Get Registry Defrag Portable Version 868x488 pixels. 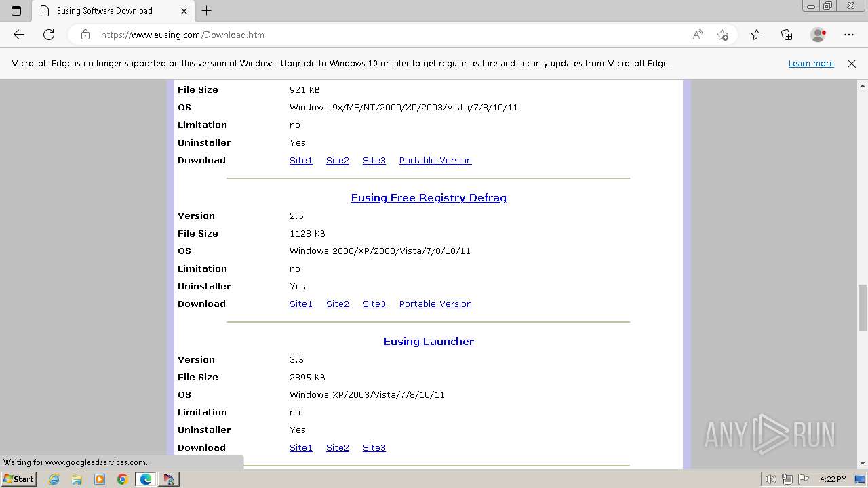pyautogui.click(x=435, y=304)
